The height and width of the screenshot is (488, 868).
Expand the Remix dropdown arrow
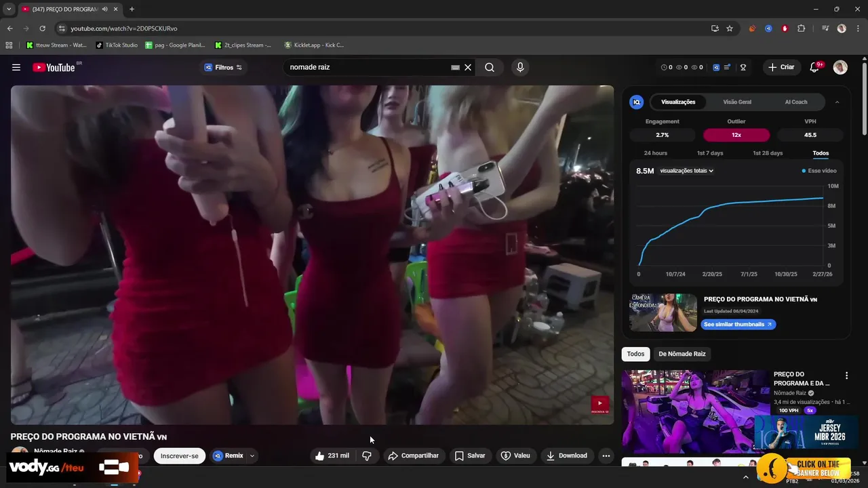coord(252,456)
